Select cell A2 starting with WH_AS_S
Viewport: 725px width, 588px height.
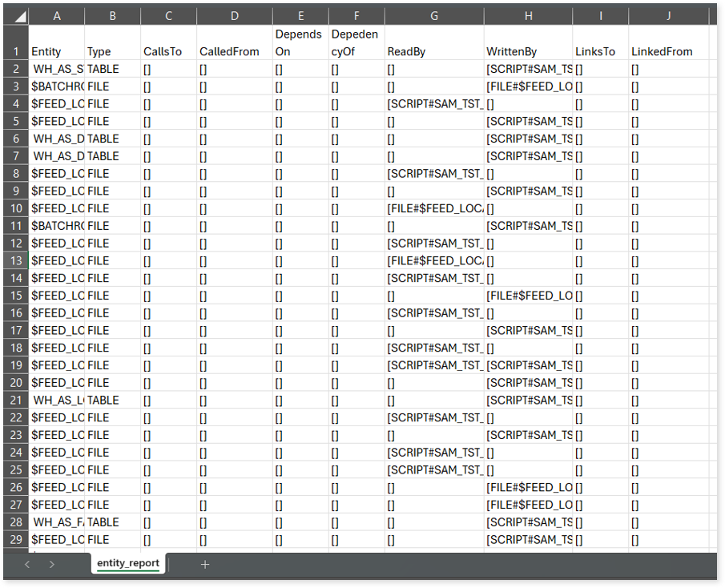tap(56, 69)
